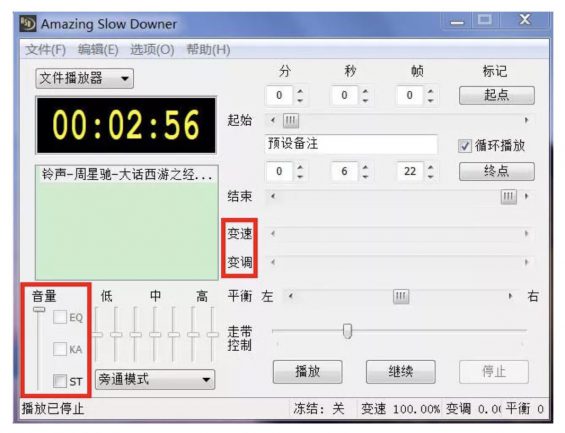Click the 起始 slider thumb
The height and width of the screenshot is (433, 565).
pyautogui.click(x=290, y=121)
